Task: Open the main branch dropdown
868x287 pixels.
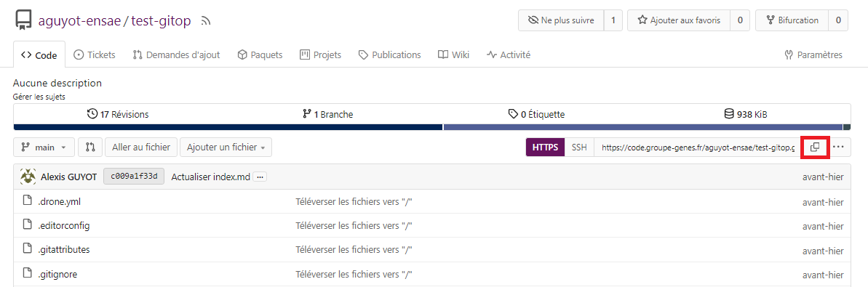Action: (x=44, y=147)
